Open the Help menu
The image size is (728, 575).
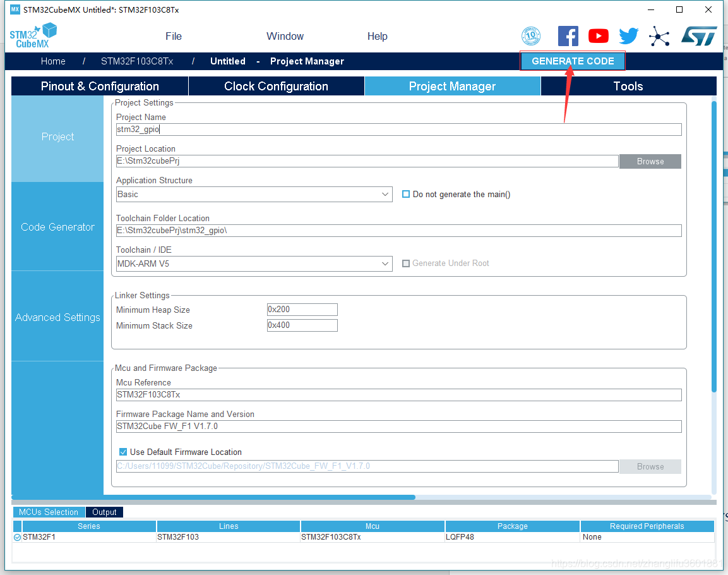pyautogui.click(x=378, y=36)
